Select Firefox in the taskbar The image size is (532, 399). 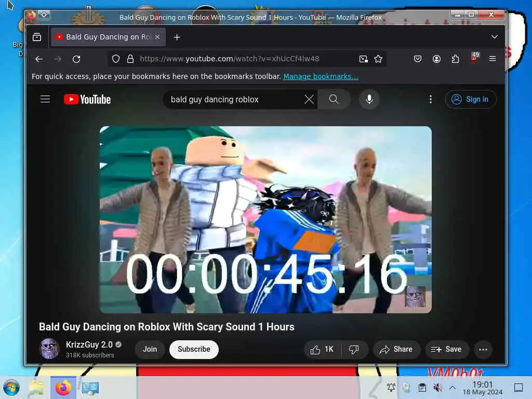(63, 388)
